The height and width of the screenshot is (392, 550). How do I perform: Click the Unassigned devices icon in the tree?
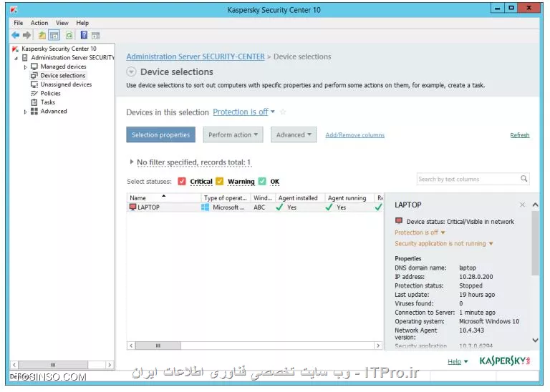(x=34, y=84)
